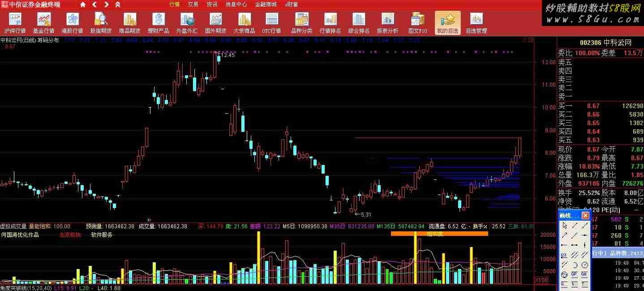Open the 消息中心 menu
The width and height of the screenshot is (644, 291).
point(236,4)
